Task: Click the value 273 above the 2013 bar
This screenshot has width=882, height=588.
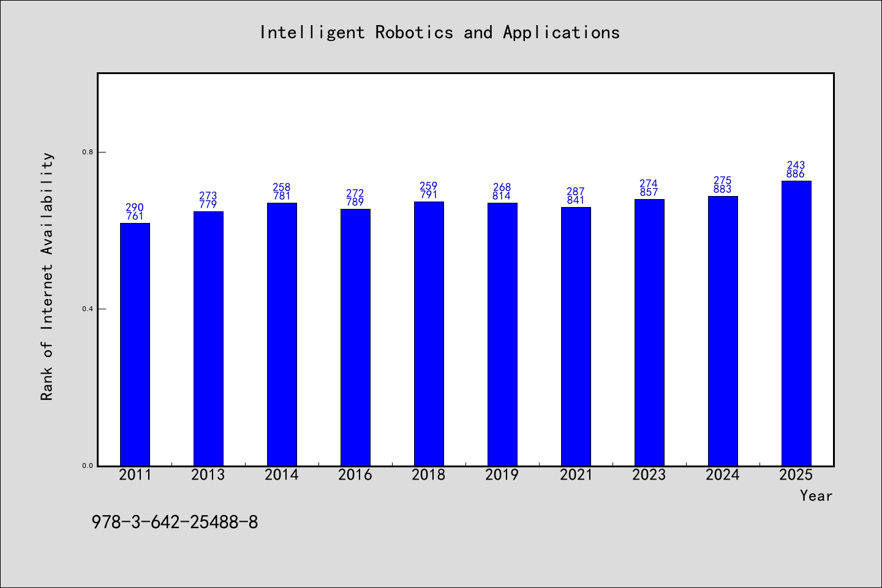Action: click(208, 196)
